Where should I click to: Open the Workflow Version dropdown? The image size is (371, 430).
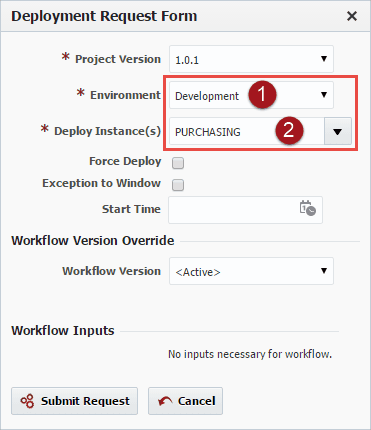pyautogui.click(x=251, y=271)
